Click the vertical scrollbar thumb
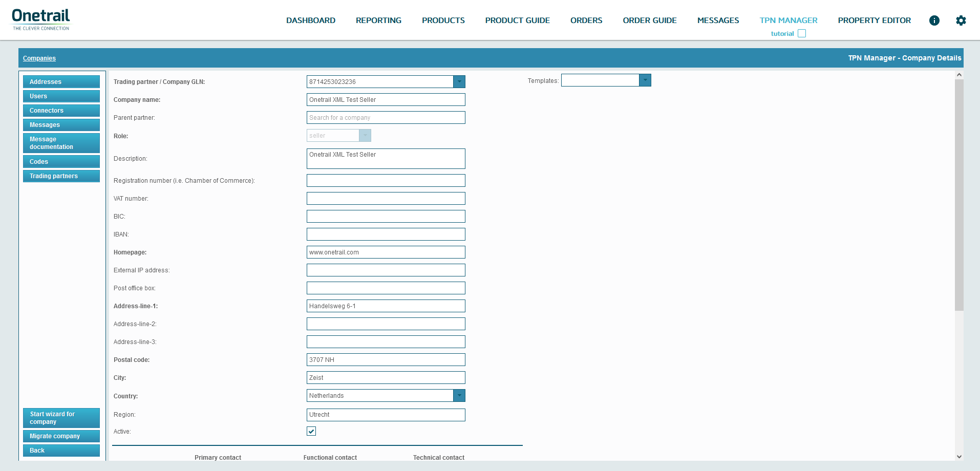Screen dimensions: 980x471 click(x=959, y=195)
